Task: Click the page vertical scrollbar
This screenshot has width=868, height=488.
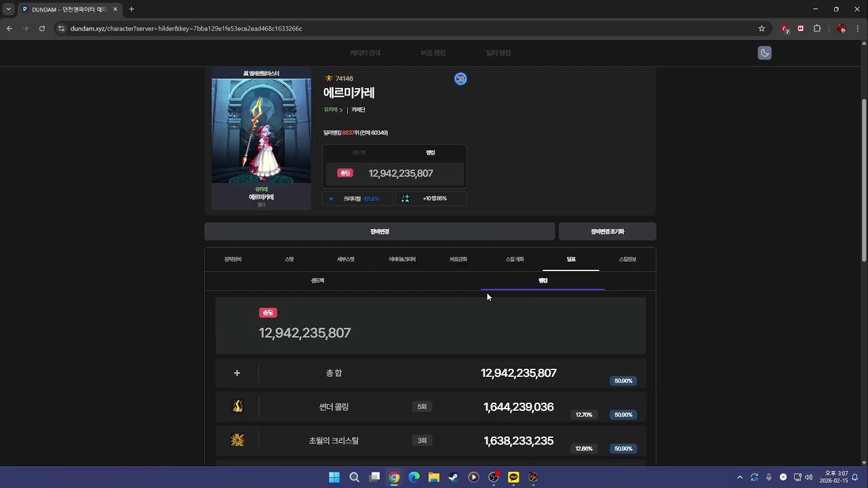Action: (864, 180)
